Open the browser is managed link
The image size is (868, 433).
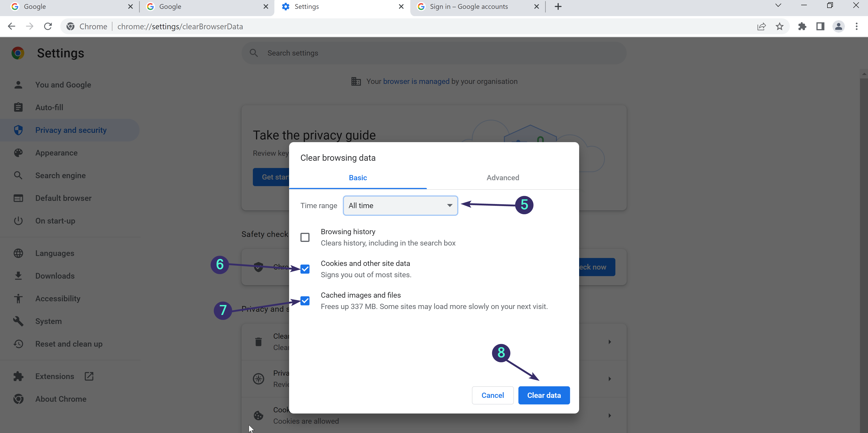coord(416,81)
